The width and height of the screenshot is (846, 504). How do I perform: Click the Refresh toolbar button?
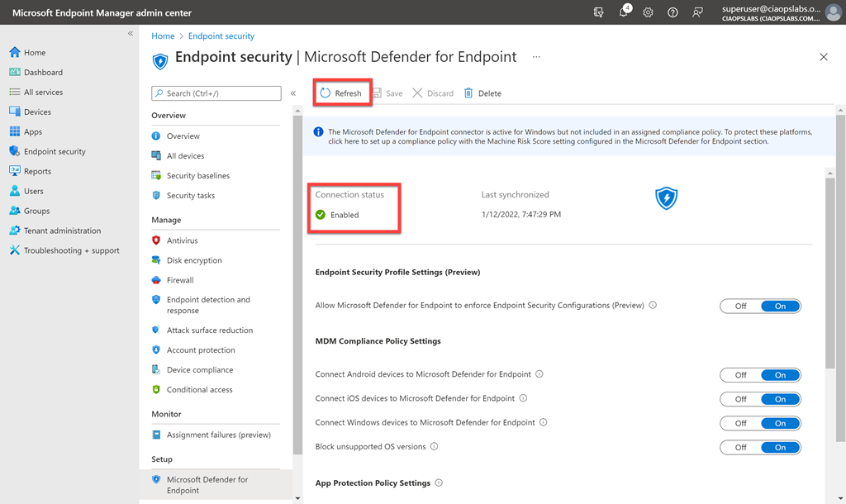pyautogui.click(x=341, y=93)
